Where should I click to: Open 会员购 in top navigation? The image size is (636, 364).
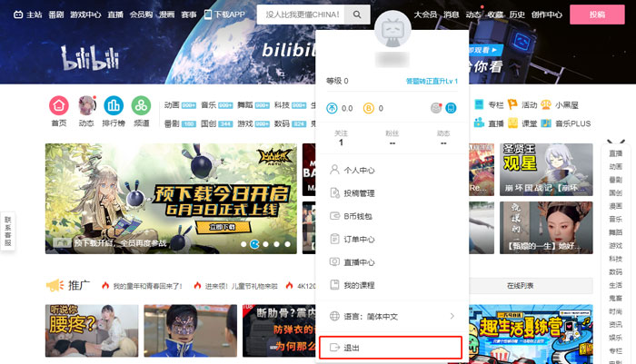point(141,15)
